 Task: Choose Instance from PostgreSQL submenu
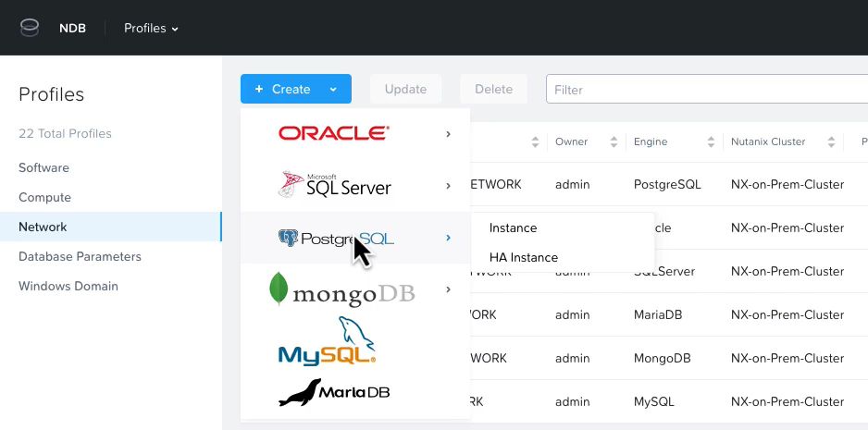pos(514,228)
